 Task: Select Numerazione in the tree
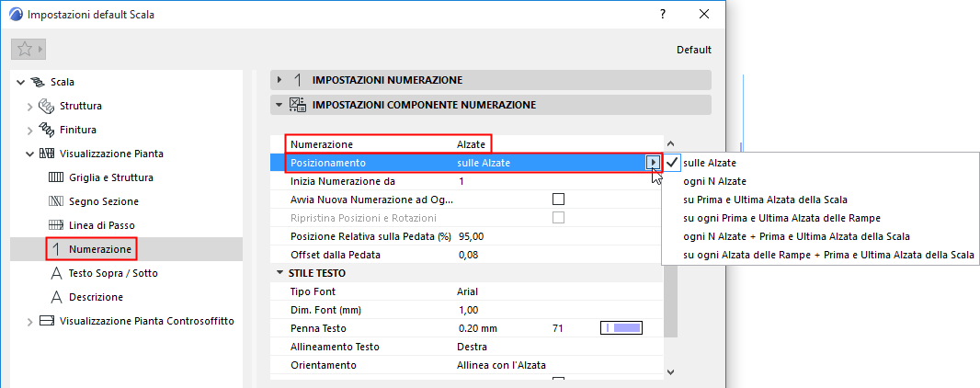[99, 249]
